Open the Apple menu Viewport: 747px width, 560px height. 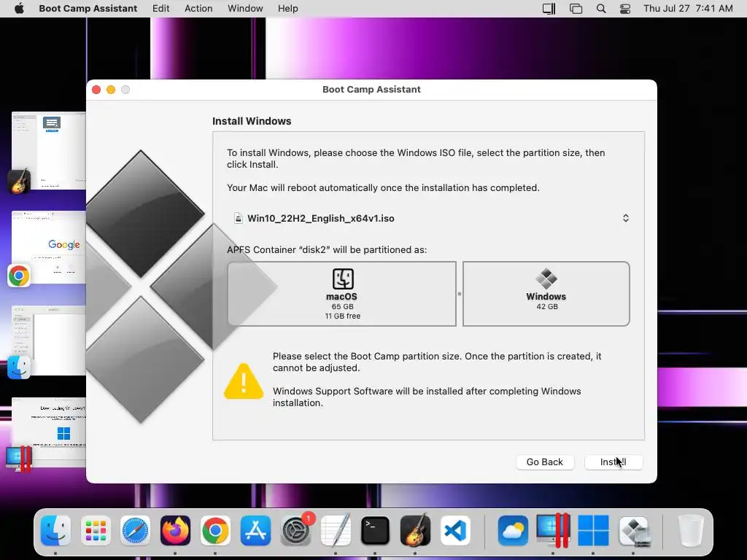coord(19,9)
